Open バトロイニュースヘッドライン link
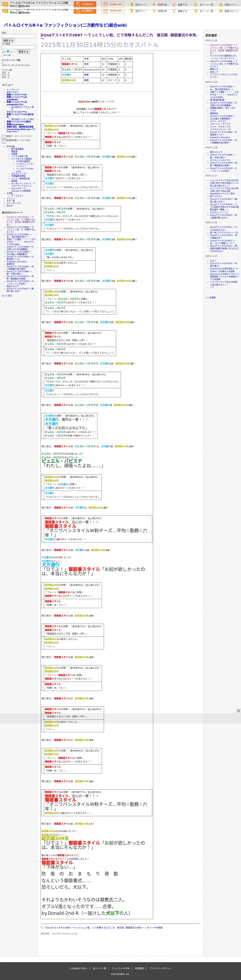 click(x=25, y=165)
